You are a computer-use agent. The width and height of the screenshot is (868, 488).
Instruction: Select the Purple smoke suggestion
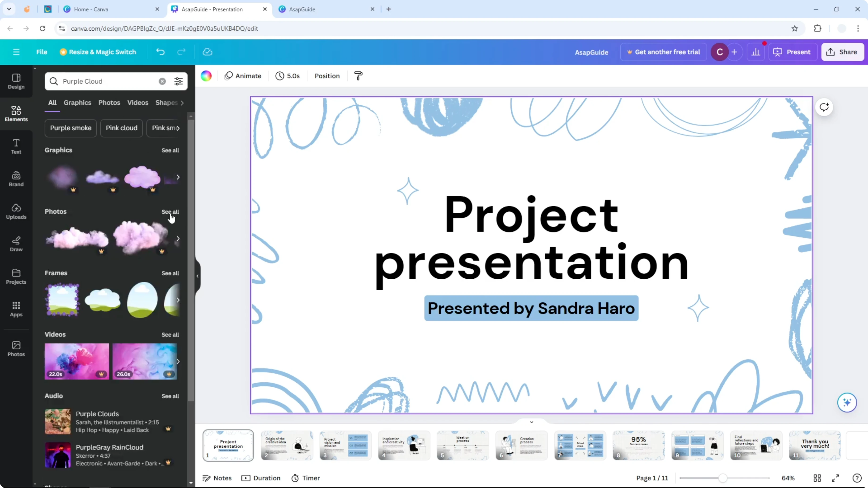point(71,128)
